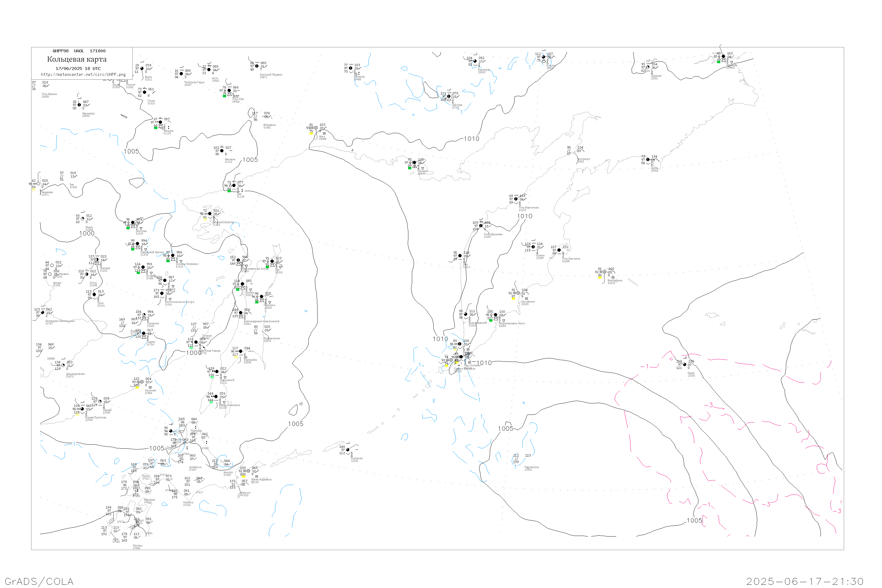Viewport: 882px width, 588px height.
Task: Open the meteocenter.net UHPP.png URL text
Action: click(83, 74)
